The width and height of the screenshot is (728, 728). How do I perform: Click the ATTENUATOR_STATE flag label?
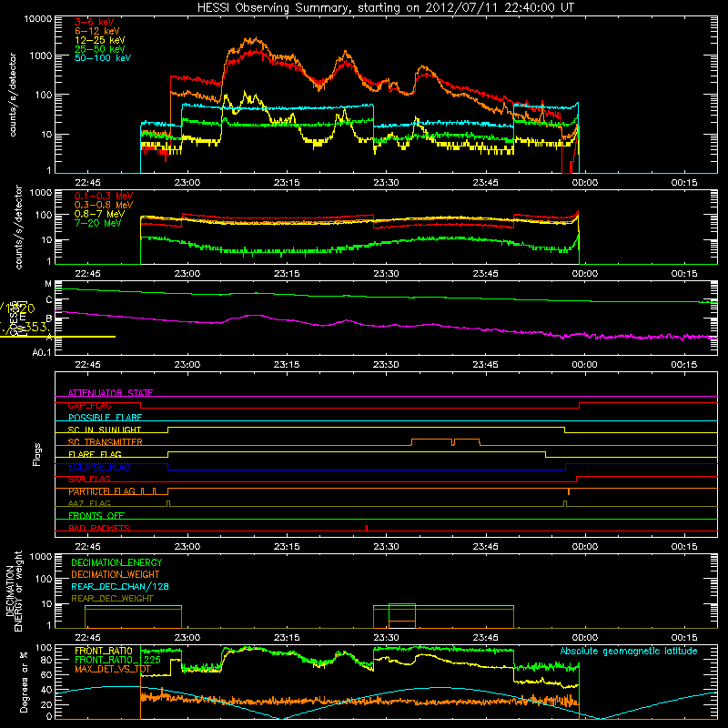110,393
